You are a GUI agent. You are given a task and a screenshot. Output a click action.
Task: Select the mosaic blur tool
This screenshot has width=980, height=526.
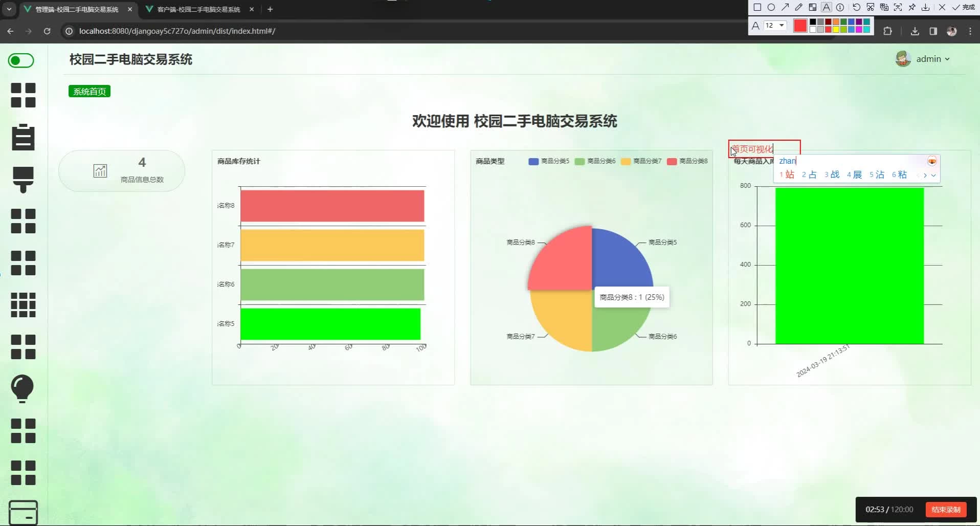813,7
